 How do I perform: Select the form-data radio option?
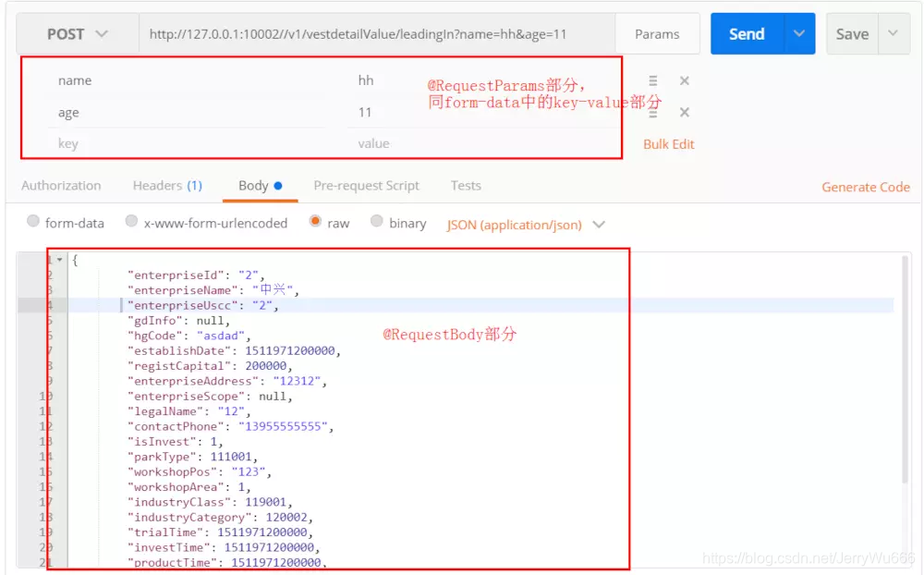click(33, 221)
